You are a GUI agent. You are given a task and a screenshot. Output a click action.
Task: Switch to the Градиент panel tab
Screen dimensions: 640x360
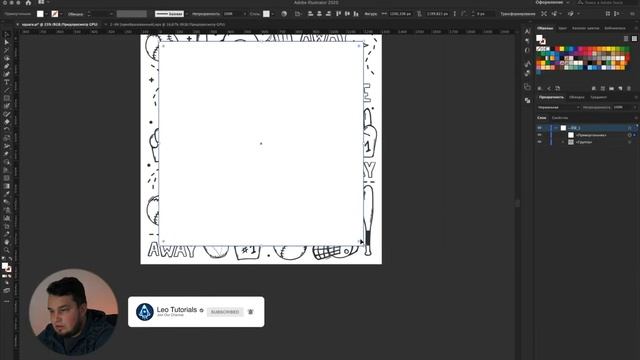point(598,97)
